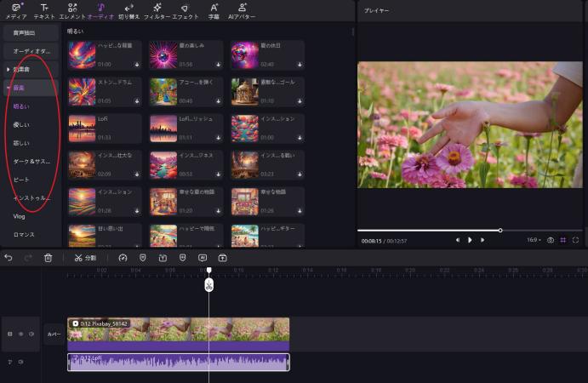This screenshot has height=383, width=588.
Task: Open the 16:9 aspect ratio dropdown
Action: (534, 240)
